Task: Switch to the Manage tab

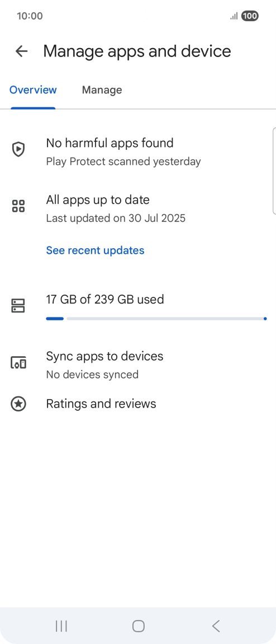Action: [x=102, y=90]
